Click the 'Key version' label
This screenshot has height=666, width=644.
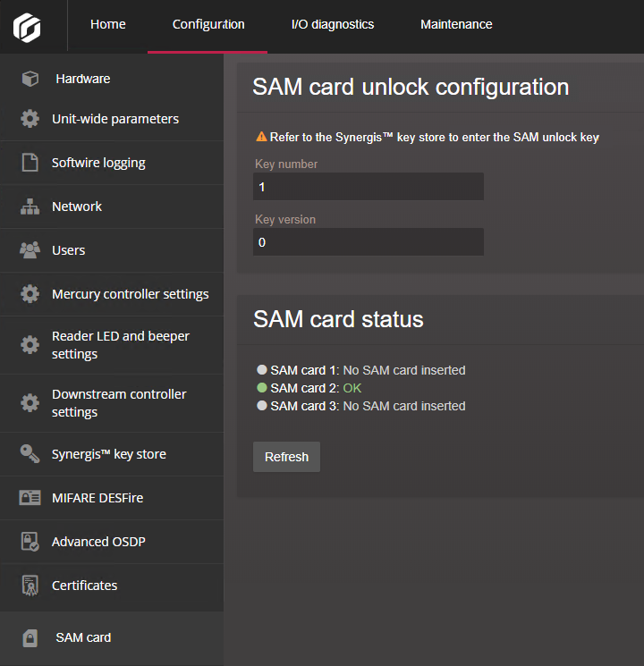[285, 219]
